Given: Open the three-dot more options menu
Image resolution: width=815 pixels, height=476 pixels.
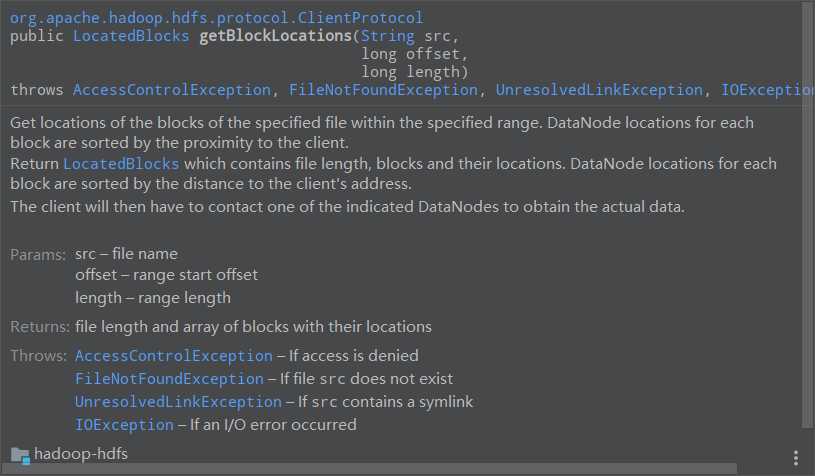Looking at the screenshot, I should point(795,458).
